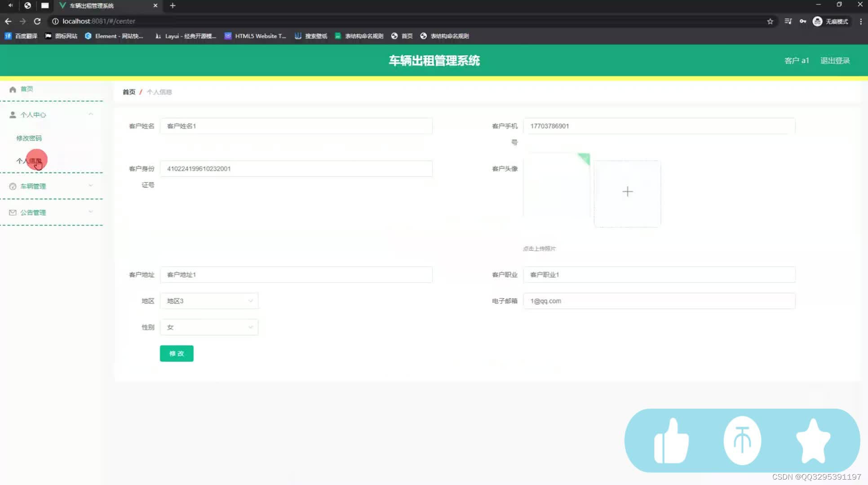Focus the 客户手机号 input field

click(x=659, y=126)
